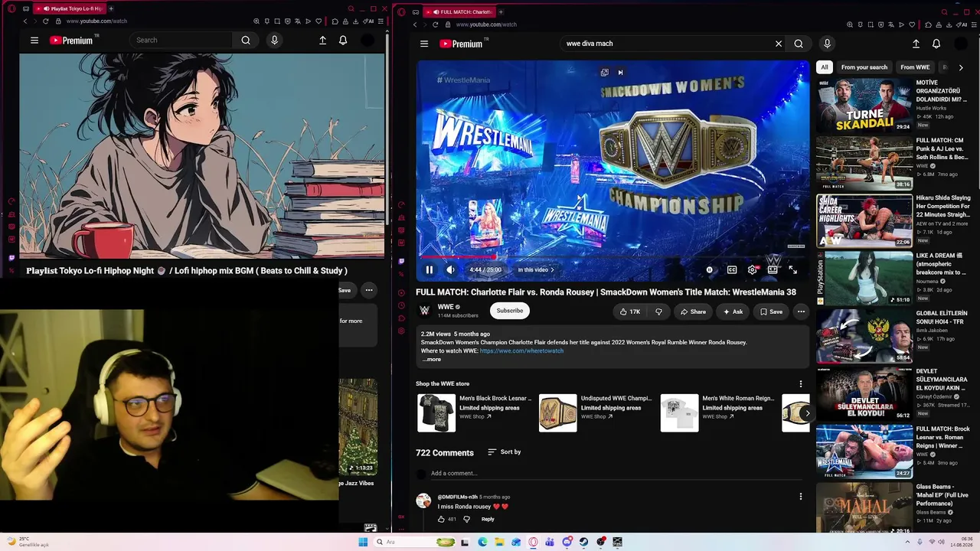Enter fullscreen on the WWE video
This screenshot has width=980, height=551.
pyautogui.click(x=792, y=269)
